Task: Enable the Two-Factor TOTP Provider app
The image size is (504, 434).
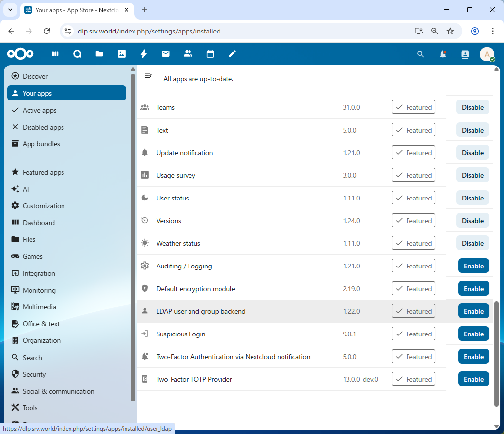Action: click(x=473, y=379)
